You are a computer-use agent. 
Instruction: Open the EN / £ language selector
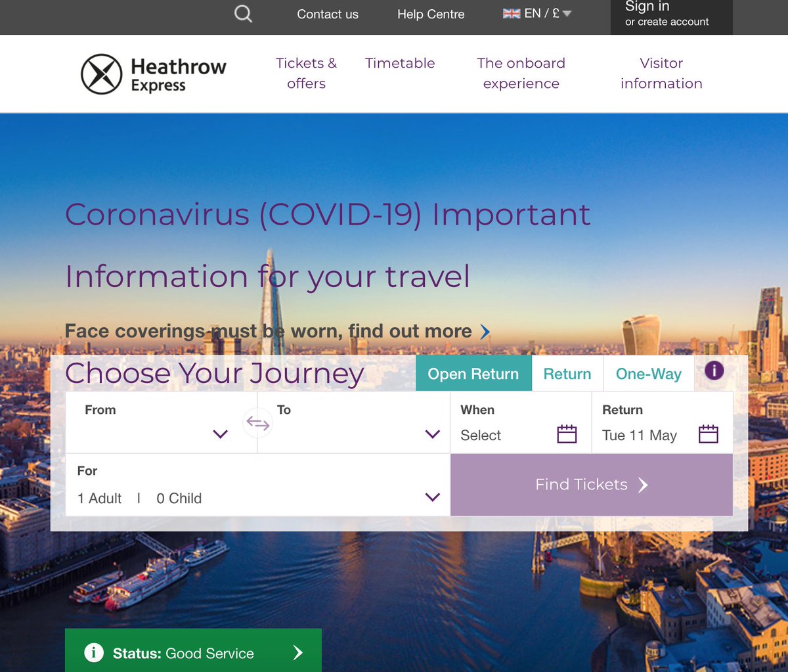(x=537, y=14)
